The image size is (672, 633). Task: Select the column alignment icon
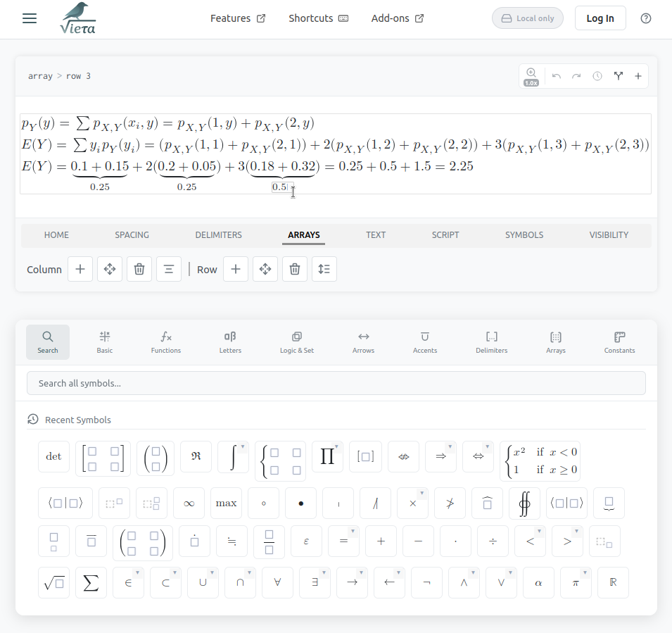pos(168,269)
